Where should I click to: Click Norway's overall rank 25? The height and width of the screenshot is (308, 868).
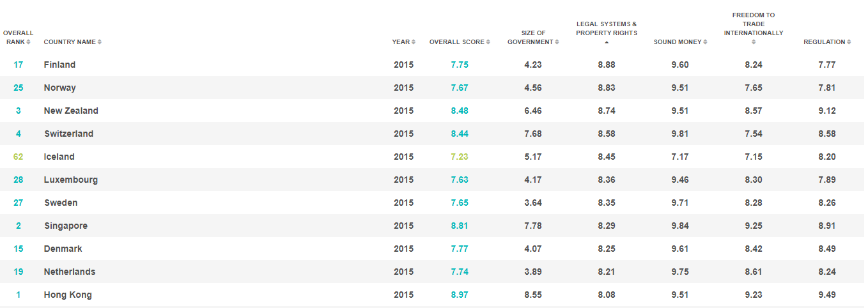pos(18,88)
